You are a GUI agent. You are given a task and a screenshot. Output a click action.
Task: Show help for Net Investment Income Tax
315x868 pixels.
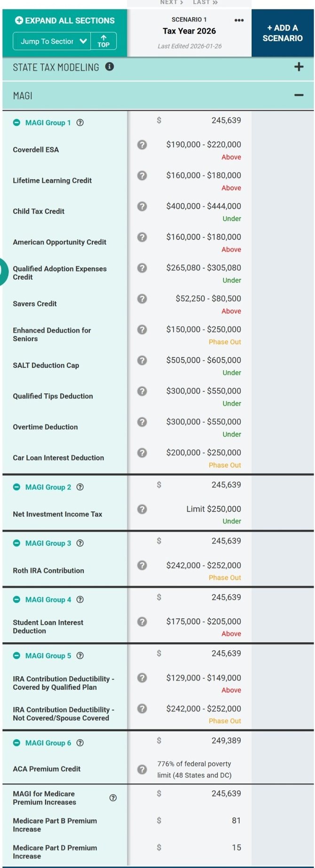(142, 509)
